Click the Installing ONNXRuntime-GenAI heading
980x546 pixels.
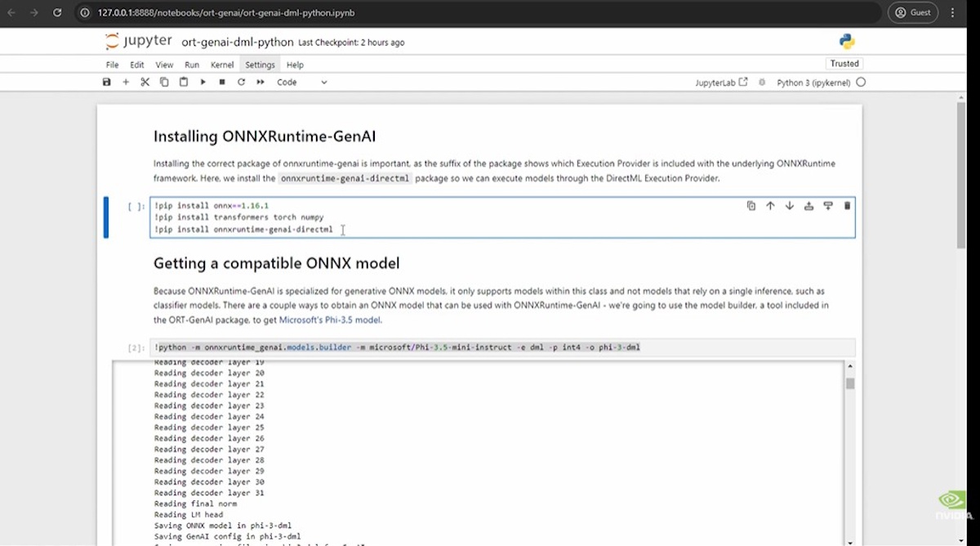pyautogui.click(x=265, y=136)
